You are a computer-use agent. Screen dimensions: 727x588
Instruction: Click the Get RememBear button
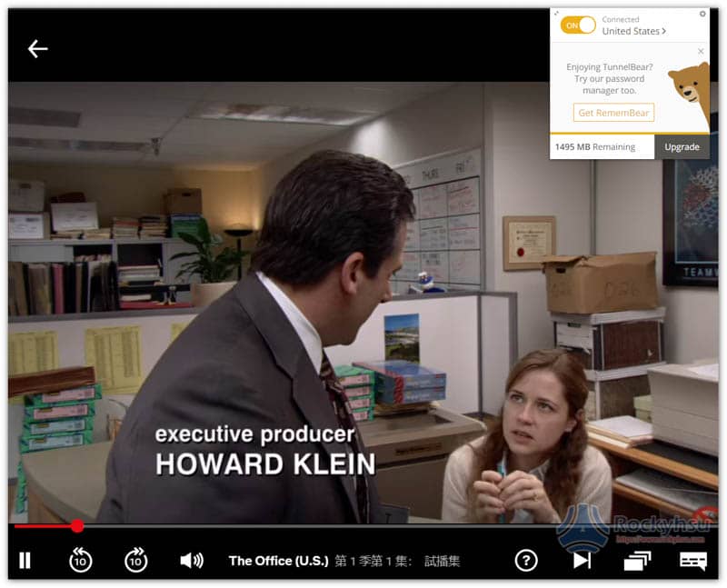(613, 113)
